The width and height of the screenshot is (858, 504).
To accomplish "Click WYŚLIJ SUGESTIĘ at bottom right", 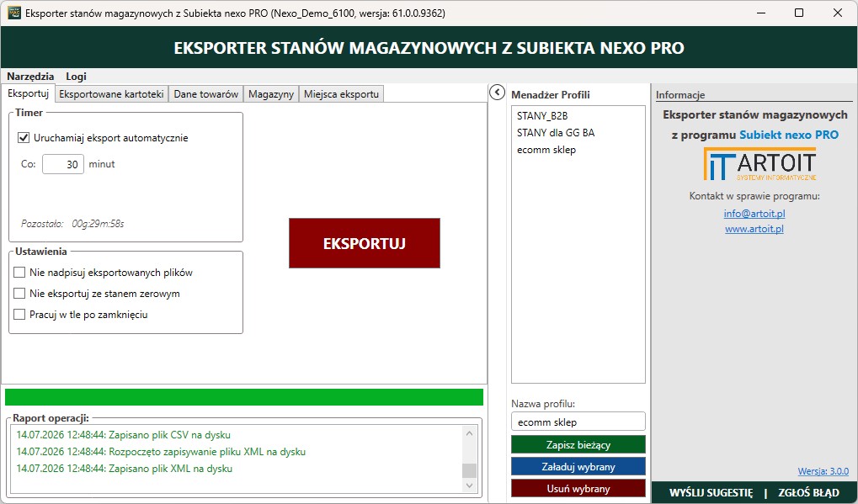I will (711, 492).
